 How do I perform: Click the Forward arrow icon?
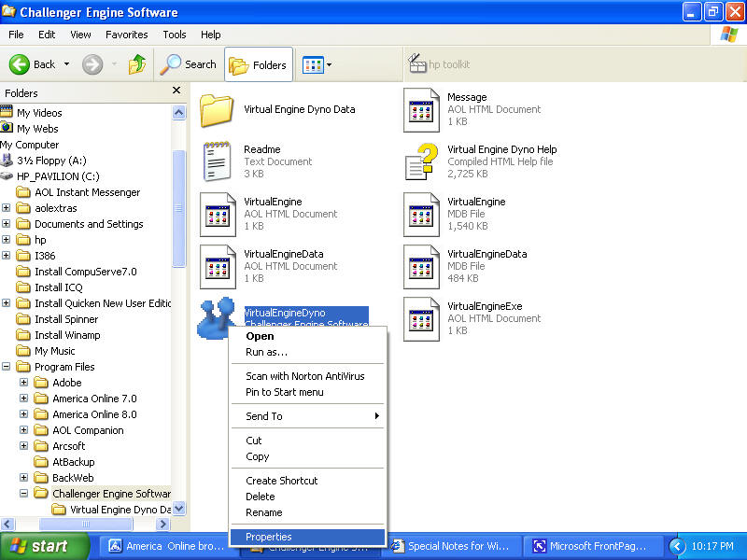pyautogui.click(x=92, y=64)
